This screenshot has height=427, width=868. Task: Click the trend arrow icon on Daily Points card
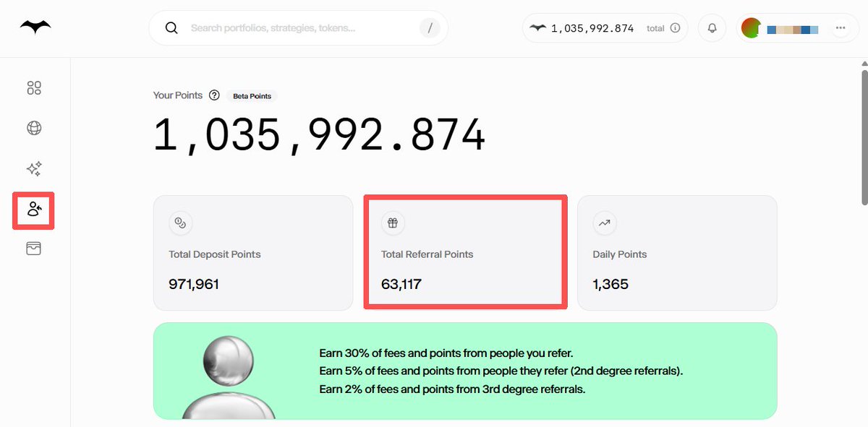coord(604,223)
